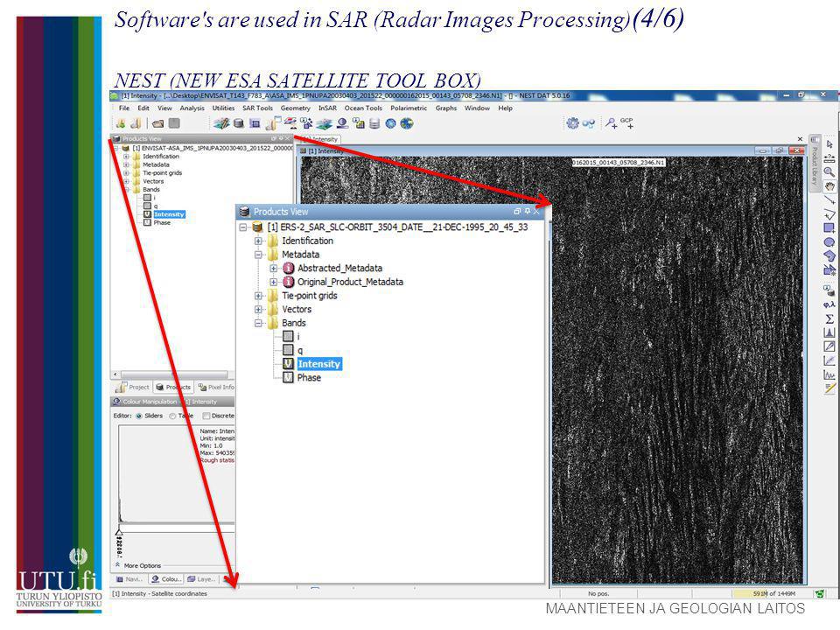This screenshot has width=840, height=630.
Task: Click the '[1] Intensity' image view tab
Action: coord(320,139)
